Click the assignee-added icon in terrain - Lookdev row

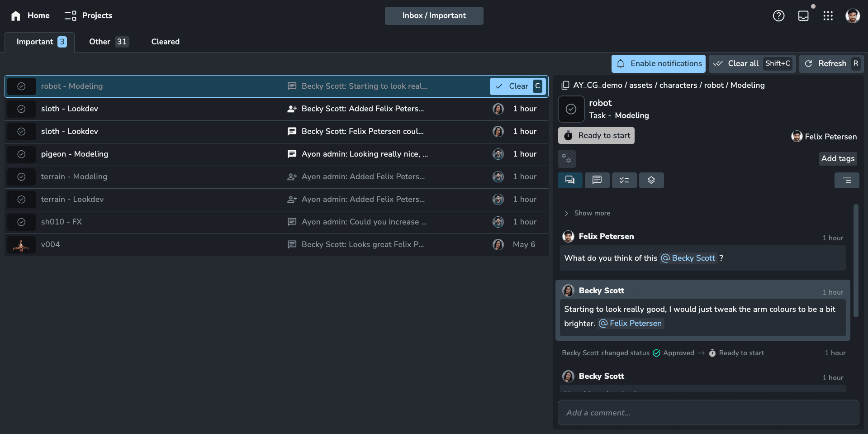coord(292,200)
